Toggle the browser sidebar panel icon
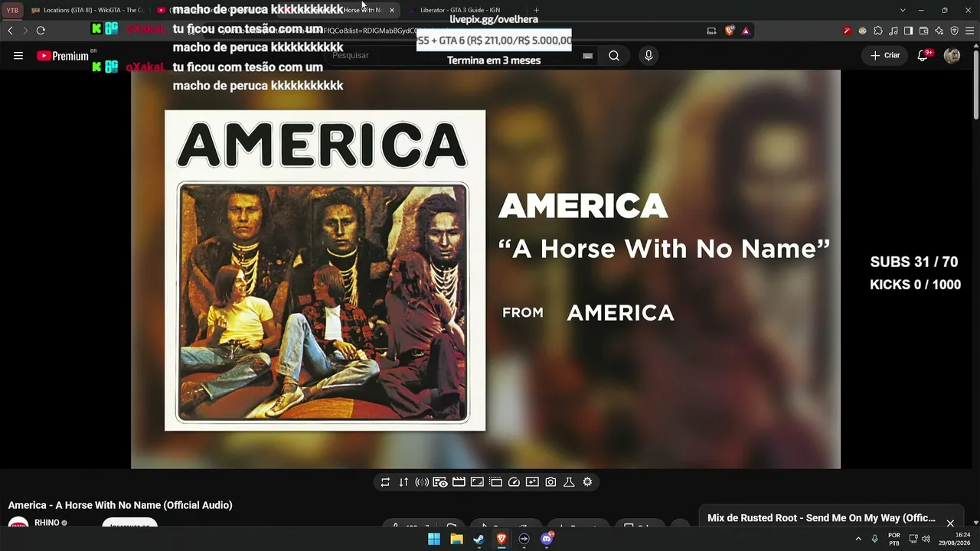The image size is (980, 551). click(908, 31)
